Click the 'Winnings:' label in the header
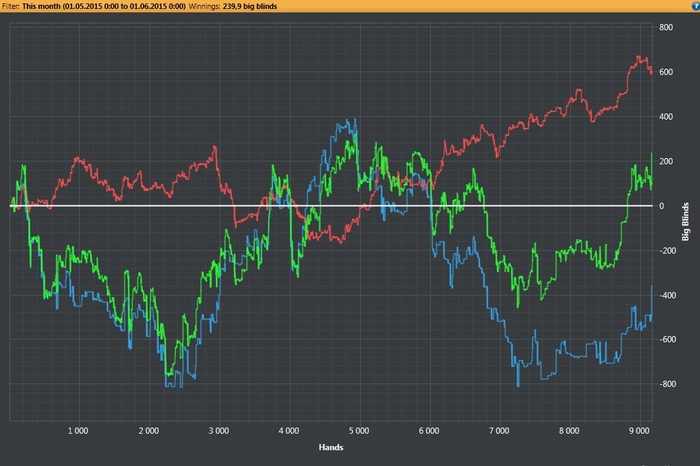 point(204,6)
